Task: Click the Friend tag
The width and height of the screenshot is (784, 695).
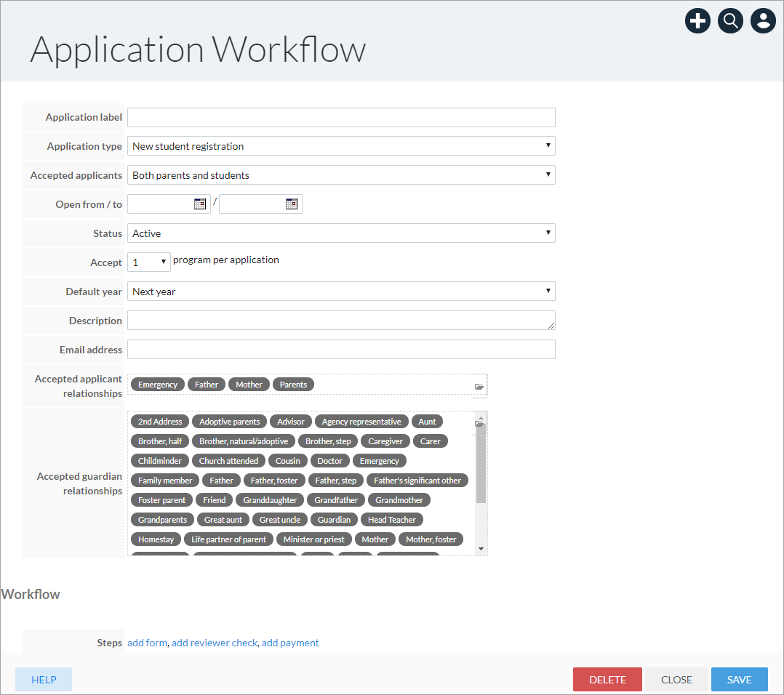Action: [214, 499]
